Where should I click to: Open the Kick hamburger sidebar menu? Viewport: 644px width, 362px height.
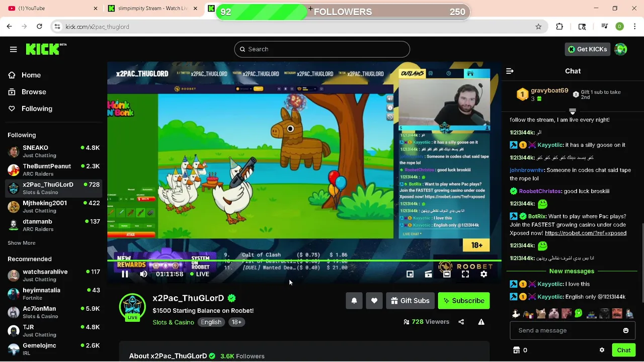(13, 49)
